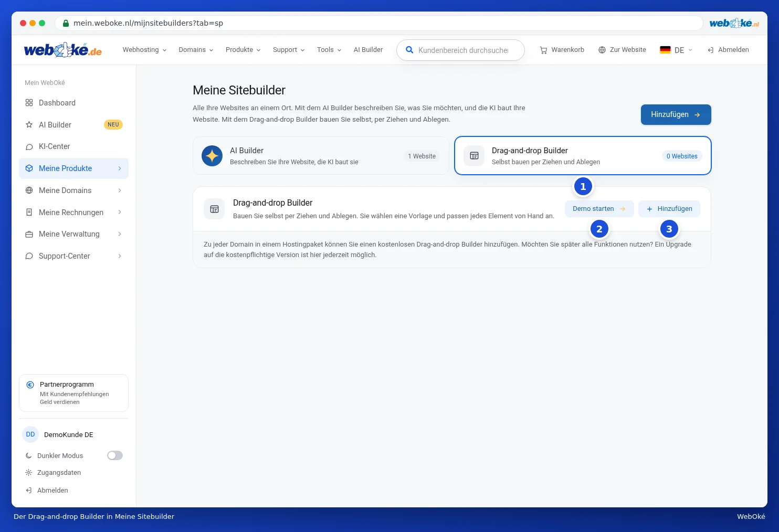Click the plus Hinzufügen button in builder row
779x532 pixels.
click(669, 209)
